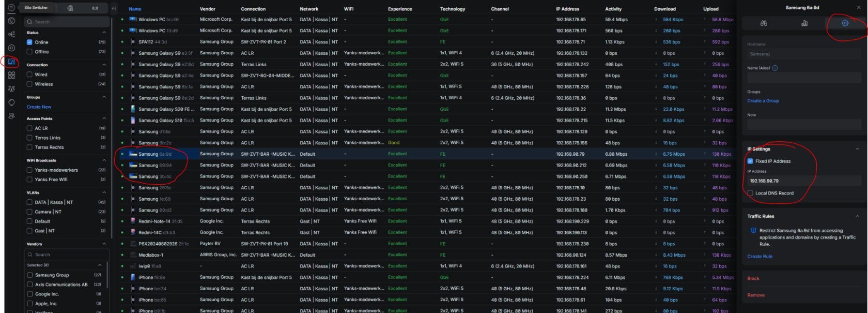868x313 pixels.
Task: Check the Terras Links access point filter
Action: 30,138
